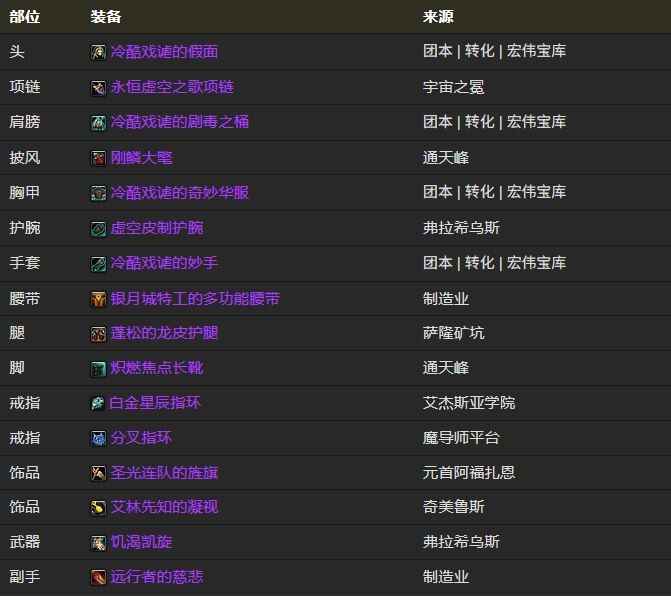Click the icon beside 永恒虚空之歌项链
This screenshot has width=671, height=596.
98,88
